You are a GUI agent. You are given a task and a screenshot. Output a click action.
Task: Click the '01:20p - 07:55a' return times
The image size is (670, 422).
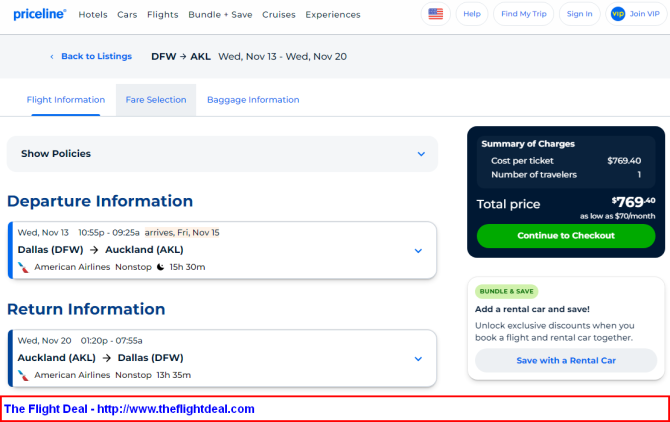[x=112, y=341]
